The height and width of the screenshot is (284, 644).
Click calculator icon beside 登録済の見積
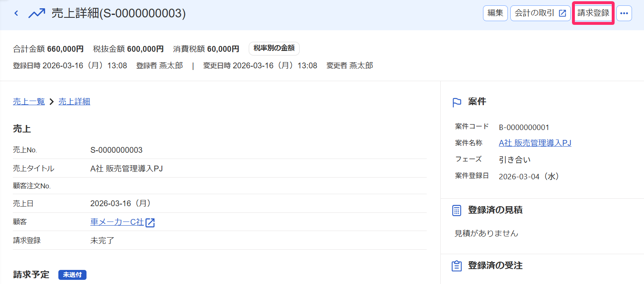[457, 210]
